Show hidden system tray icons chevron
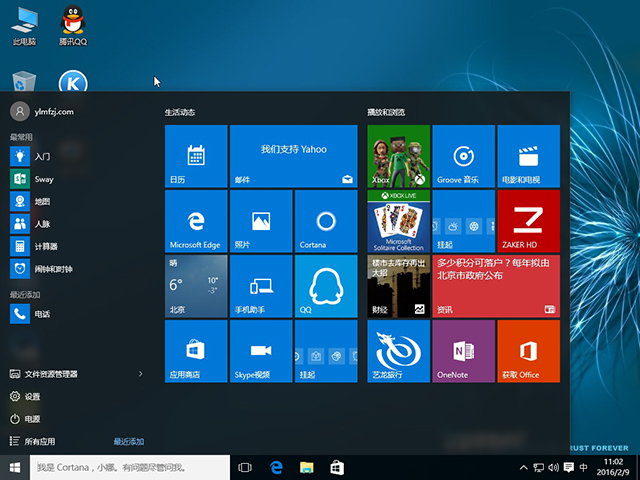 point(524,468)
